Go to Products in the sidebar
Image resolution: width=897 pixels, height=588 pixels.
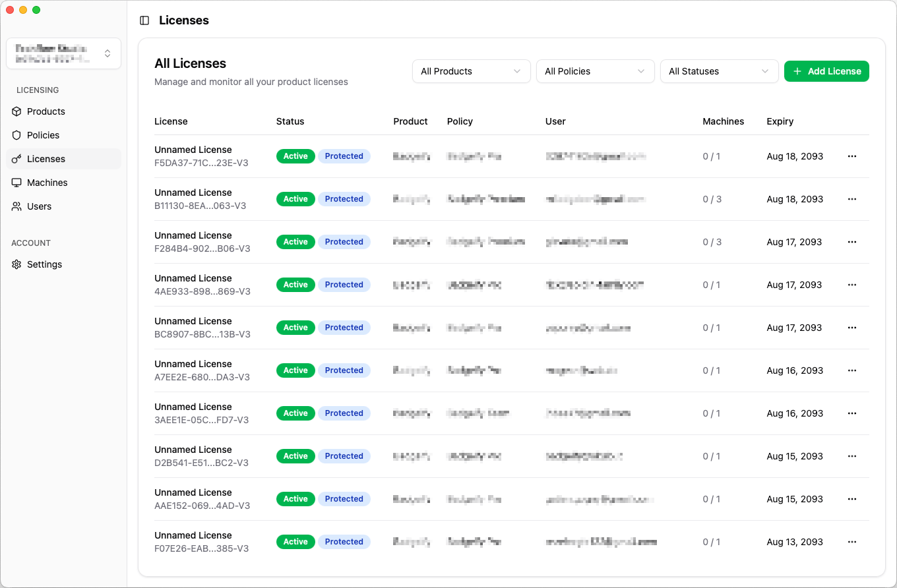pyautogui.click(x=64, y=111)
